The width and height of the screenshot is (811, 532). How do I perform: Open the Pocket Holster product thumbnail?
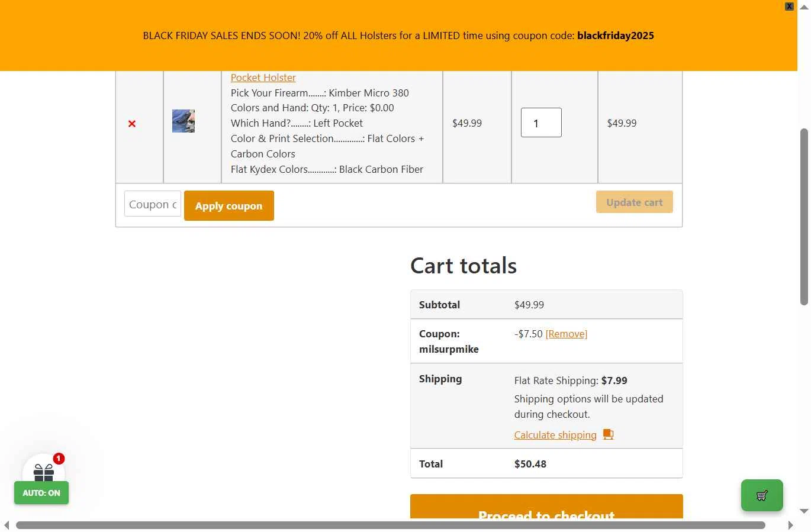tap(184, 121)
